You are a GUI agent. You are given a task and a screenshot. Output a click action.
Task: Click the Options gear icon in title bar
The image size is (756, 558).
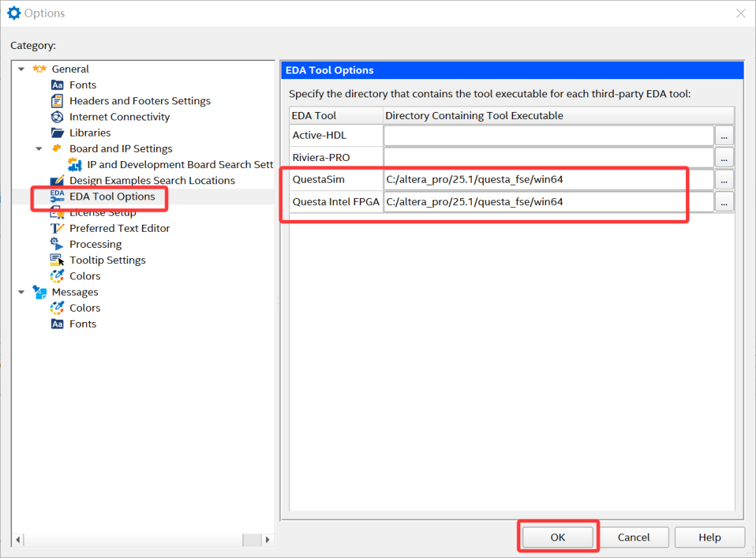coord(14,13)
